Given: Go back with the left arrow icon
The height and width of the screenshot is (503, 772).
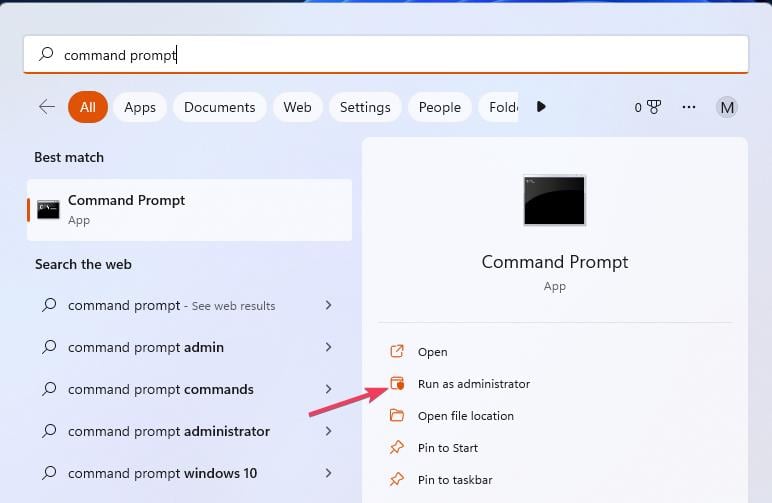Looking at the screenshot, I should 47,107.
